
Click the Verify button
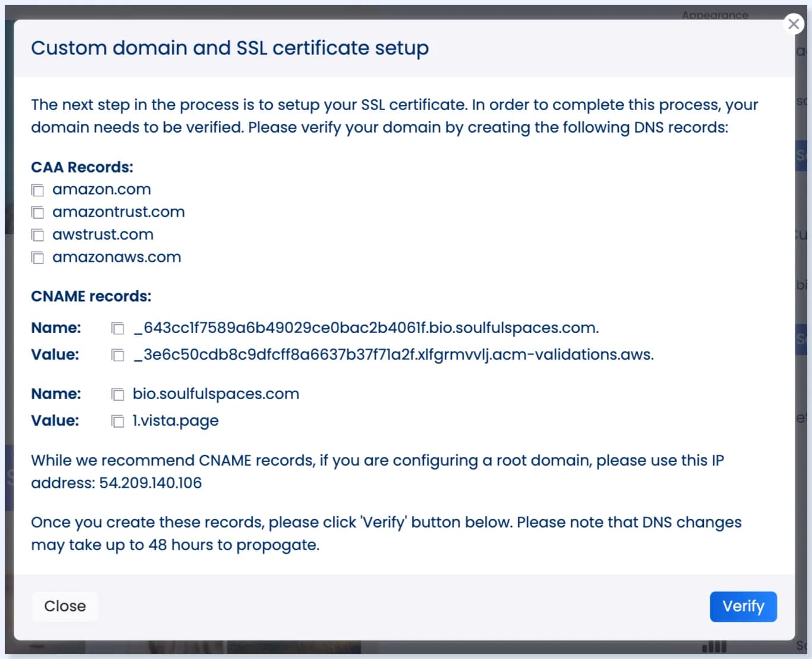tap(743, 607)
